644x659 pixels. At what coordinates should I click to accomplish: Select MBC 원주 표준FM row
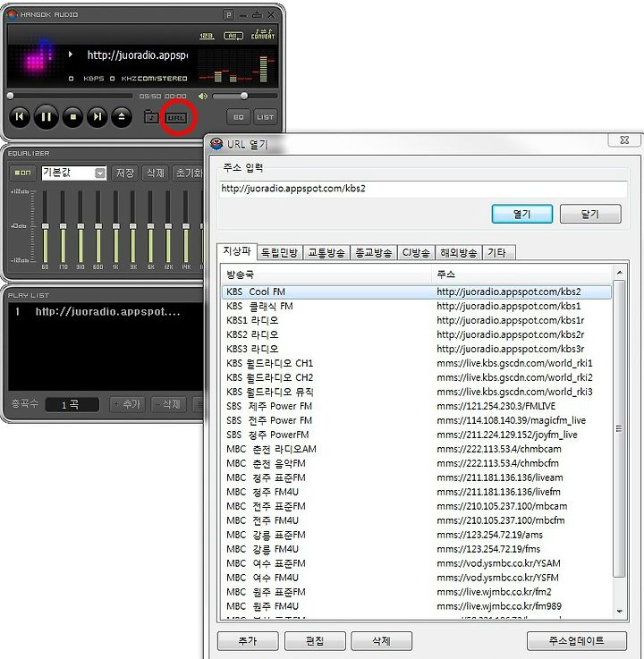[417, 592]
